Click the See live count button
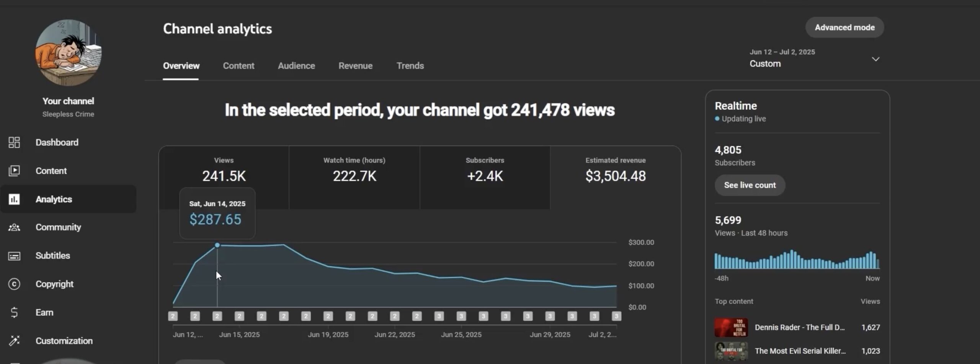This screenshot has width=980, height=364. (750, 185)
